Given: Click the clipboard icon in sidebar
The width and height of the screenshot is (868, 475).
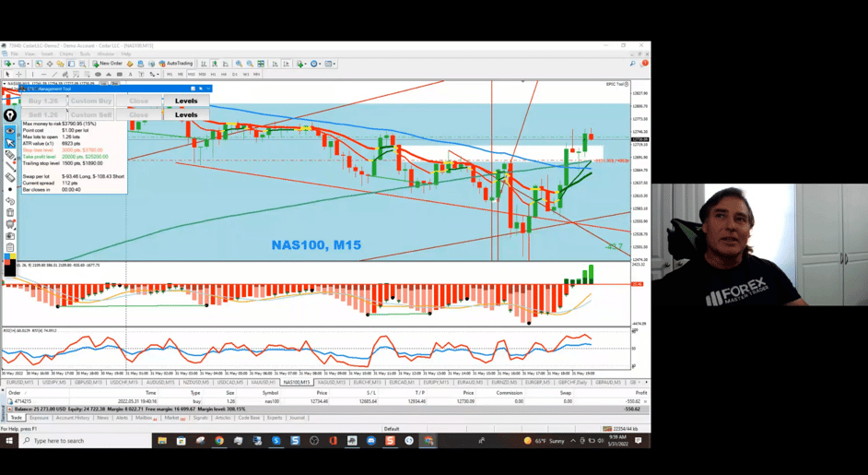Looking at the screenshot, I should (10, 247).
